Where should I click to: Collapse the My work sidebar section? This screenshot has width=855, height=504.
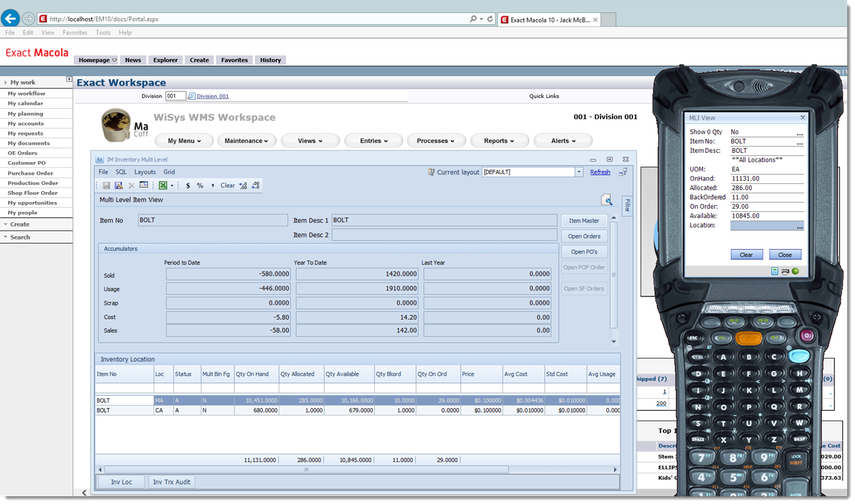click(x=6, y=83)
